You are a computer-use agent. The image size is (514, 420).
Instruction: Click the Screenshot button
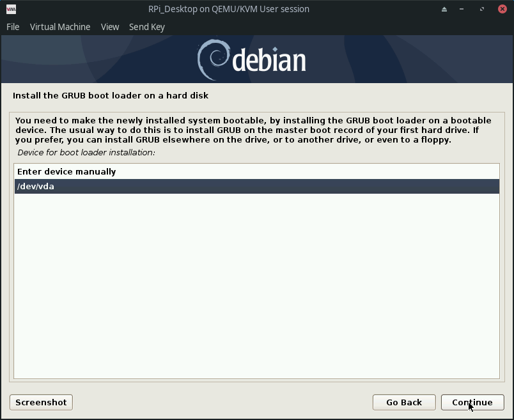click(41, 402)
